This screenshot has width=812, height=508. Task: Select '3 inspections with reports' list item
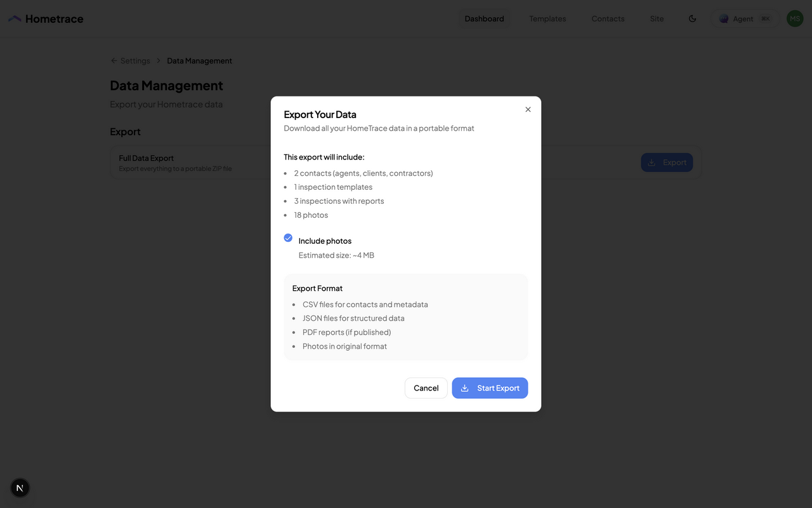(339, 201)
